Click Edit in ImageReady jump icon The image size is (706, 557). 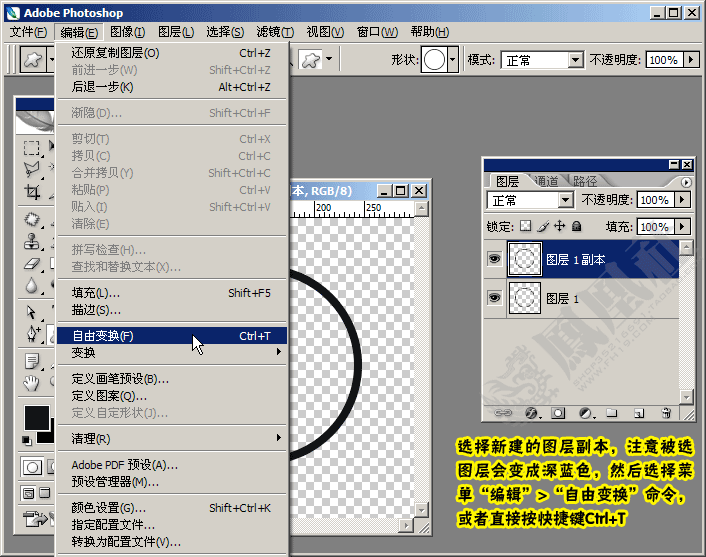click(37, 519)
